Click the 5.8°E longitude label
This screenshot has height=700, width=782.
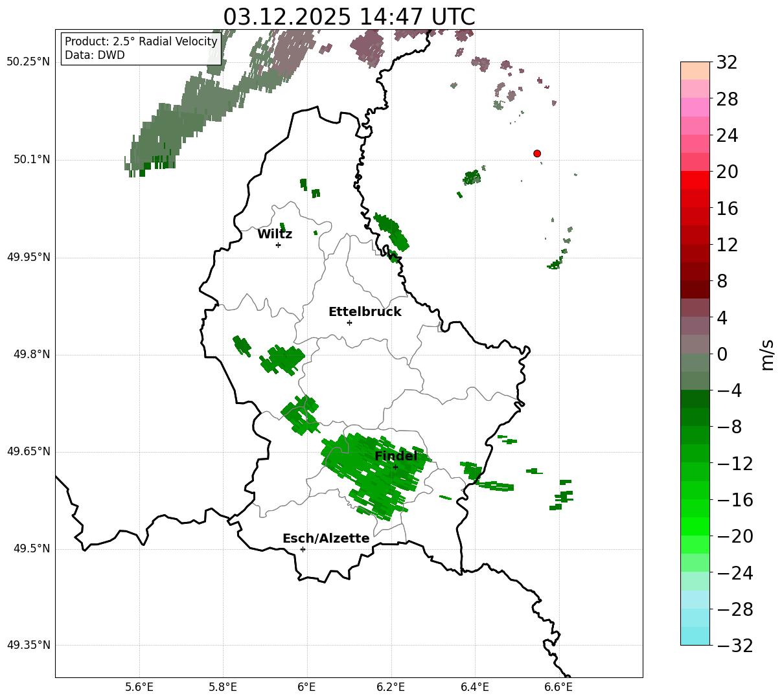(x=223, y=687)
